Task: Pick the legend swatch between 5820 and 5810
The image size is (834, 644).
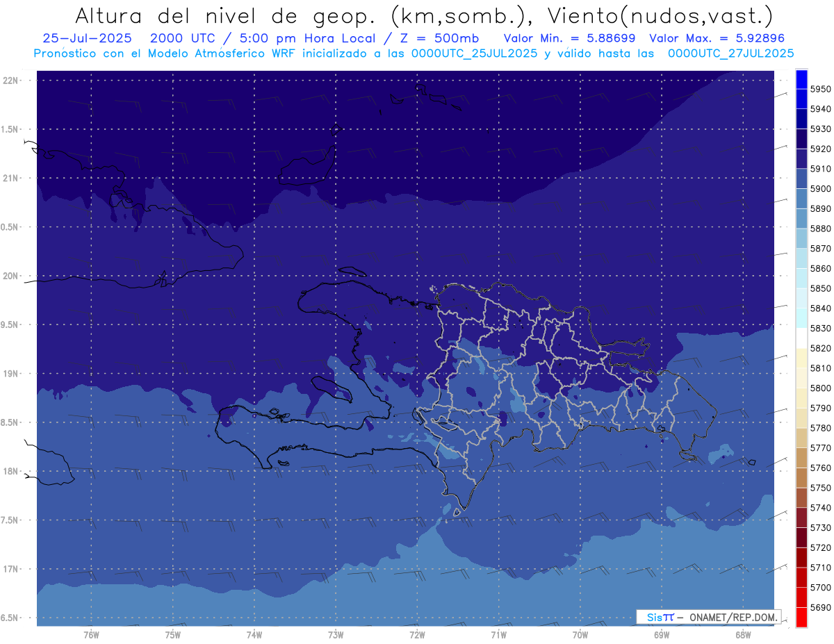Action: [801, 358]
